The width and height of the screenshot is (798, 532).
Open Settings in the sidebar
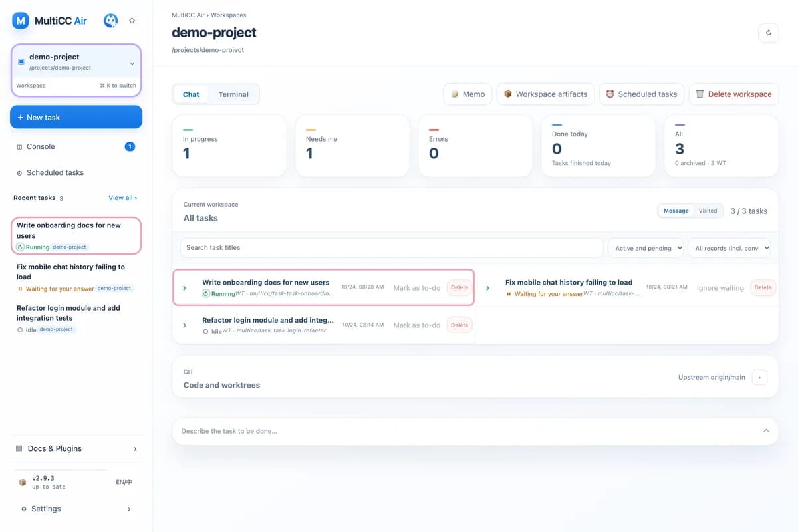pyautogui.click(x=76, y=509)
